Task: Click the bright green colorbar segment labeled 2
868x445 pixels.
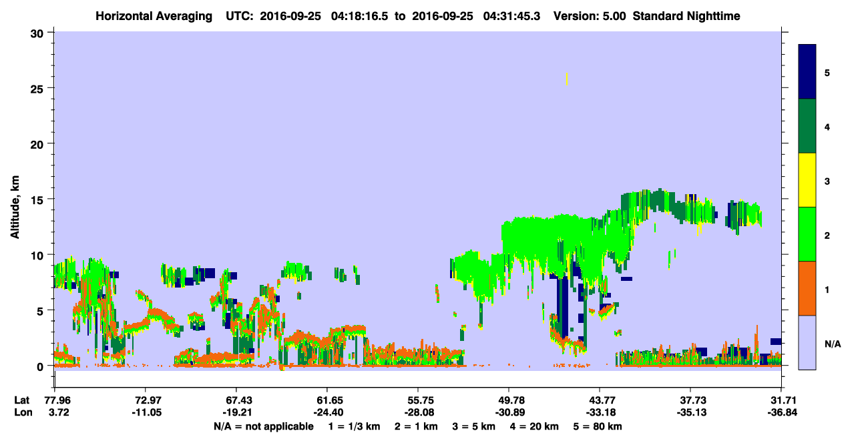Action: pyautogui.click(x=807, y=234)
